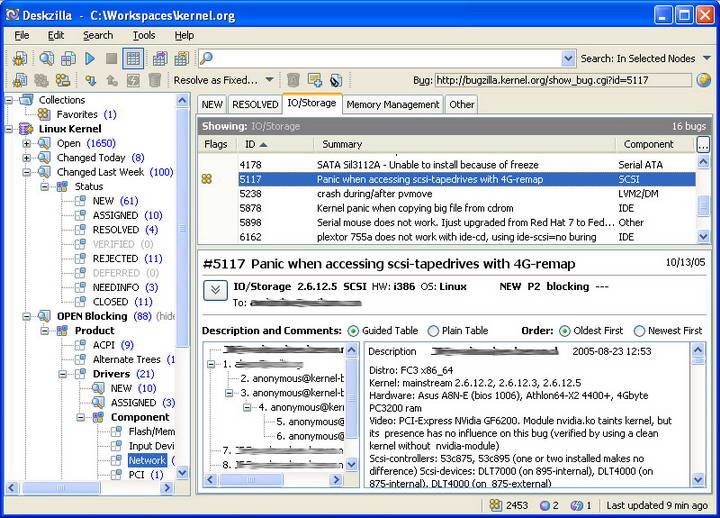
Task: Click the table column chooser button
Action: tap(704, 145)
